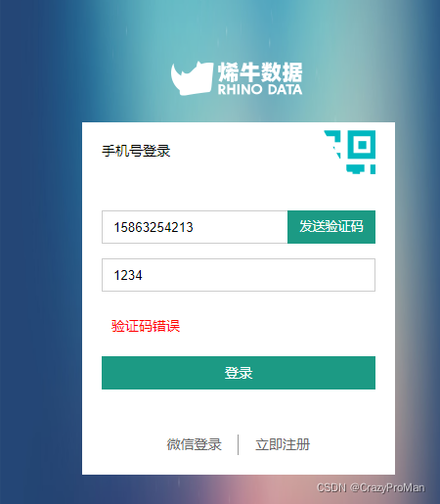Open 立即注册 registration link

coord(283,444)
